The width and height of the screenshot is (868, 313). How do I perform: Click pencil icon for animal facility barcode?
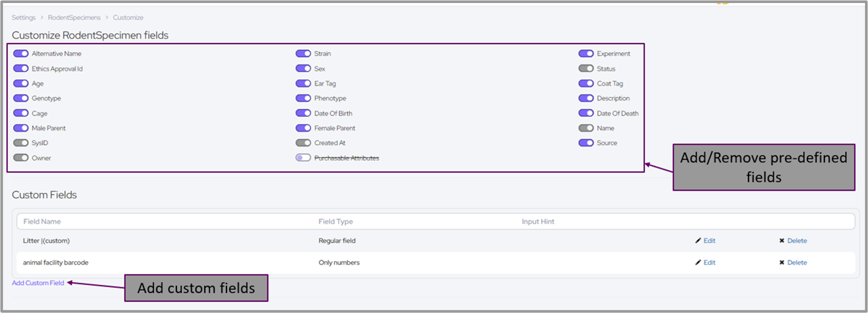pyautogui.click(x=698, y=262)
